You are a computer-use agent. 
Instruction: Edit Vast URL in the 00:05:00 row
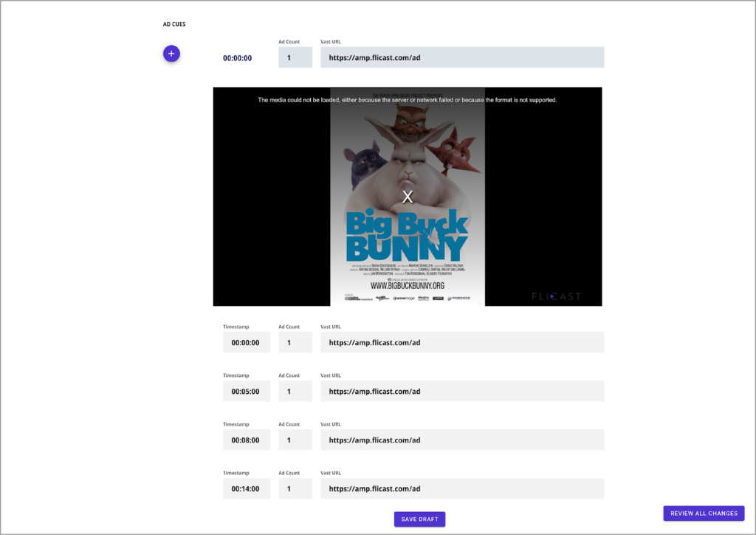pos(462,391)
